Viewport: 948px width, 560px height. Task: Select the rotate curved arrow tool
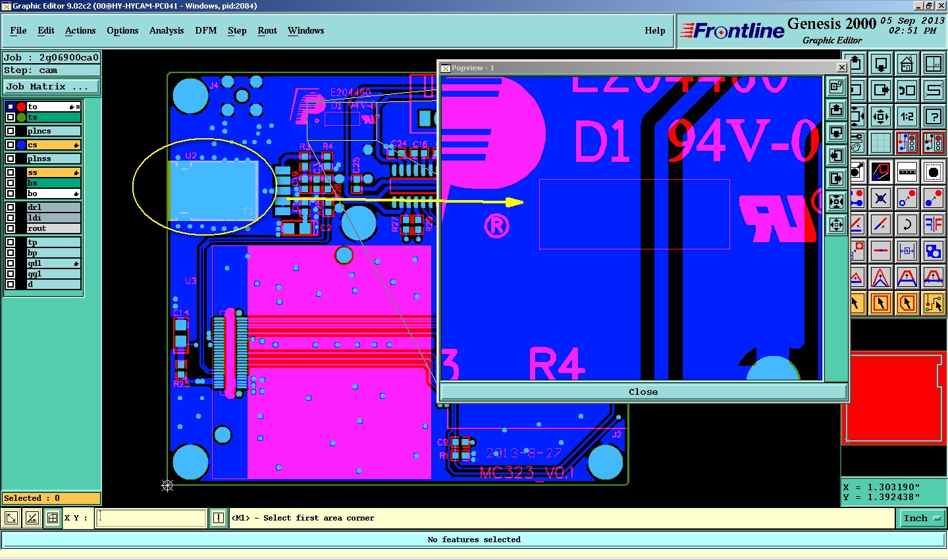tap(907, 224)
